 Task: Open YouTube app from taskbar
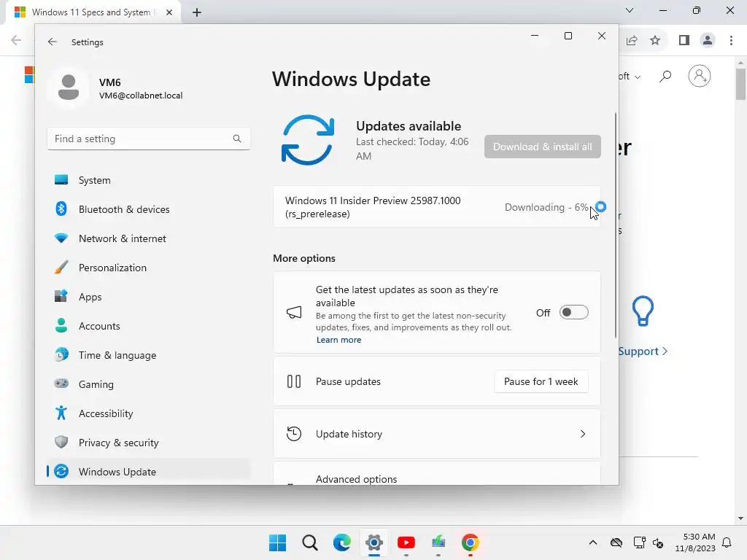point(406,542)
